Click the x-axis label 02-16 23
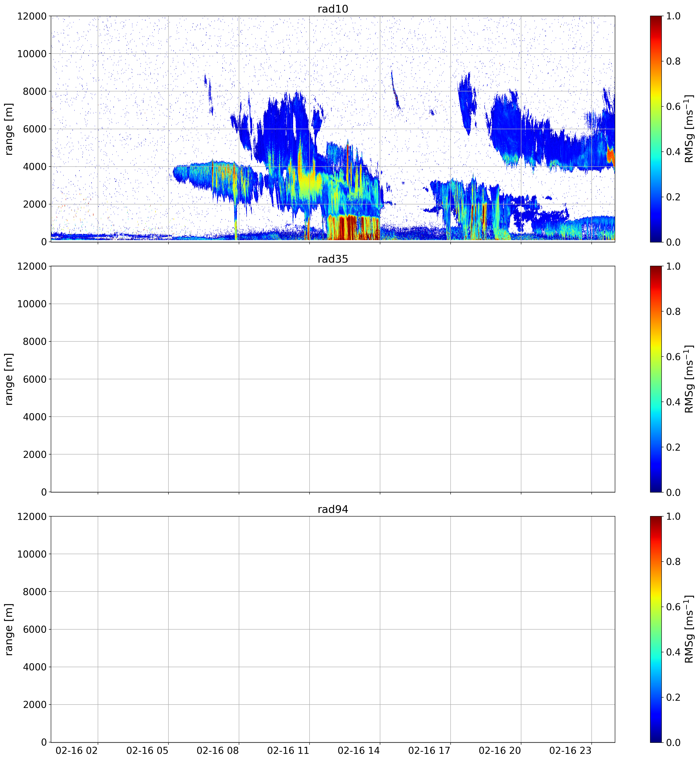Screen dimensions: 700x760 [570, 751]
